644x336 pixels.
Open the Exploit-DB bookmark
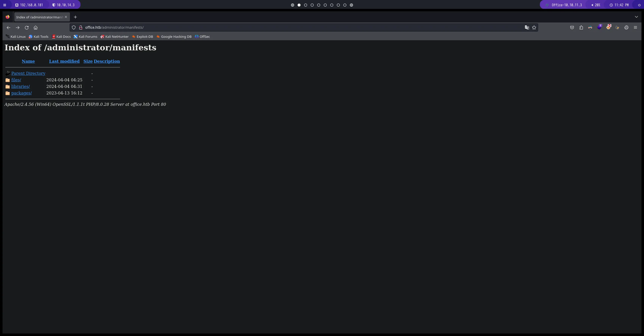(144, 37)
